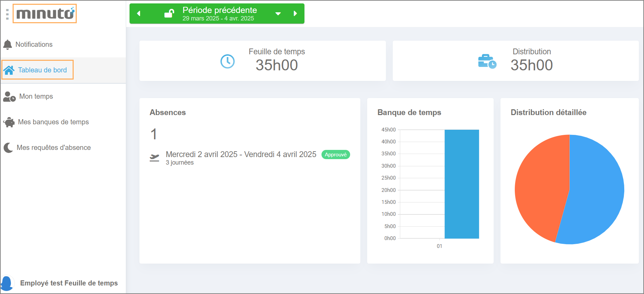
Task: Click the minuto logo
Action: (45, 14)
